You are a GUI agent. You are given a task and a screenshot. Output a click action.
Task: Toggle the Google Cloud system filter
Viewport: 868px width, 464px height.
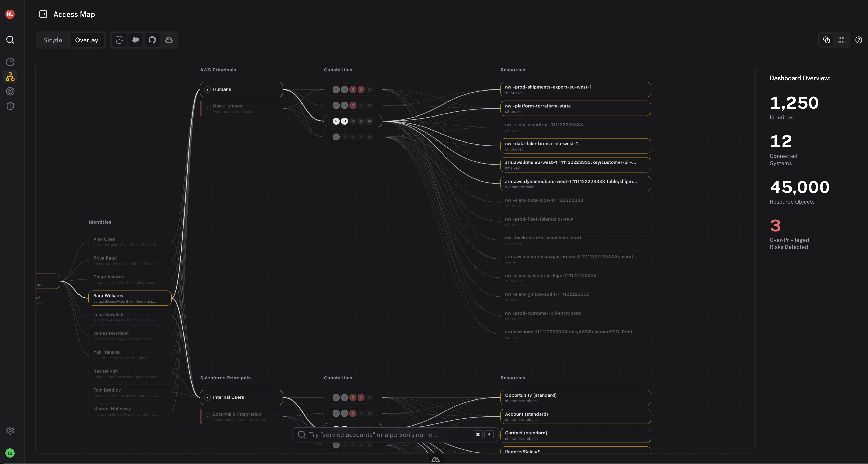[x=169, y=40]
